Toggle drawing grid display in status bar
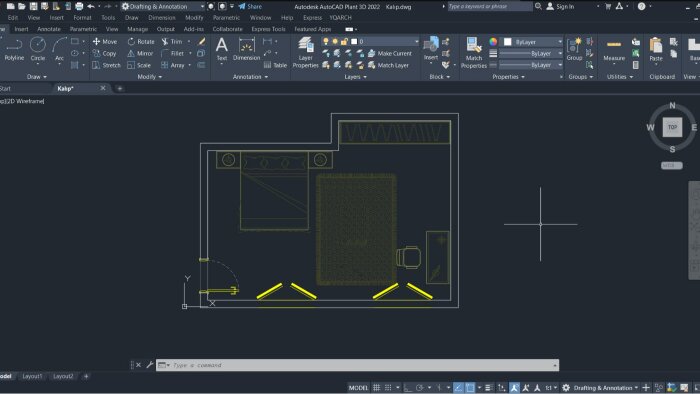The image size is (700, 394). click(x=376, y=387)
